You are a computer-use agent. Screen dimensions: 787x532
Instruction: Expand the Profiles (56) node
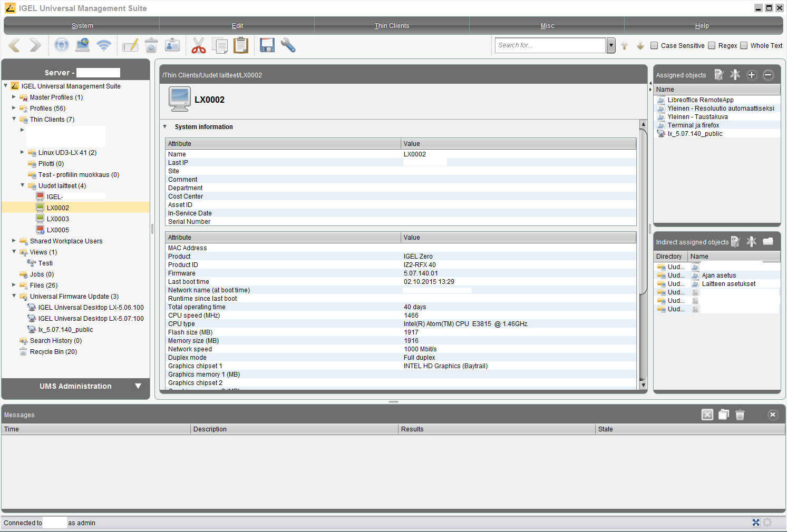click(x=14, y=108)
